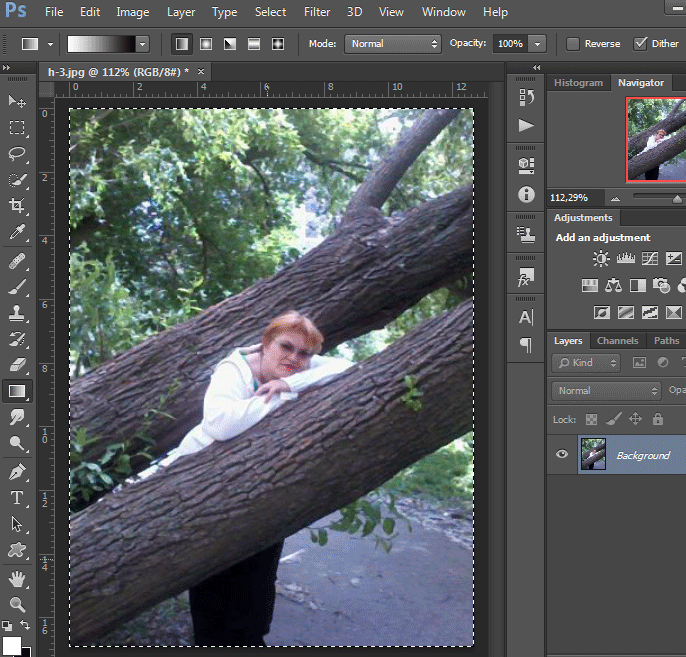The image size is (686, 657).
Task: Disable the Dither checkbox
Action: tap(641, 44)
